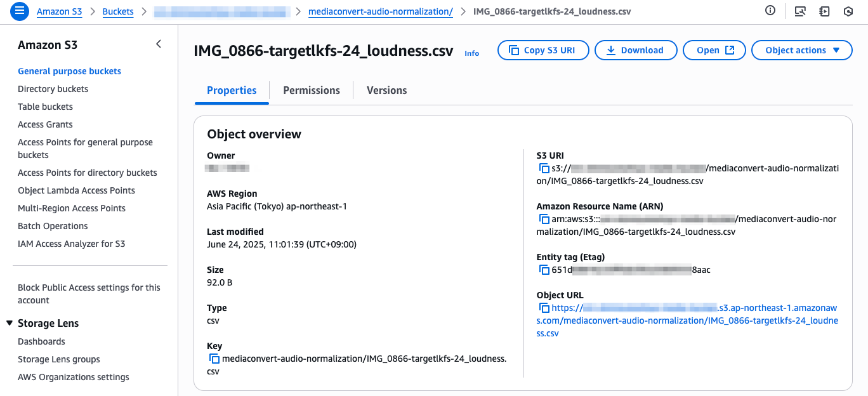Open Directory buckets in sidebar

click(53, 89)
